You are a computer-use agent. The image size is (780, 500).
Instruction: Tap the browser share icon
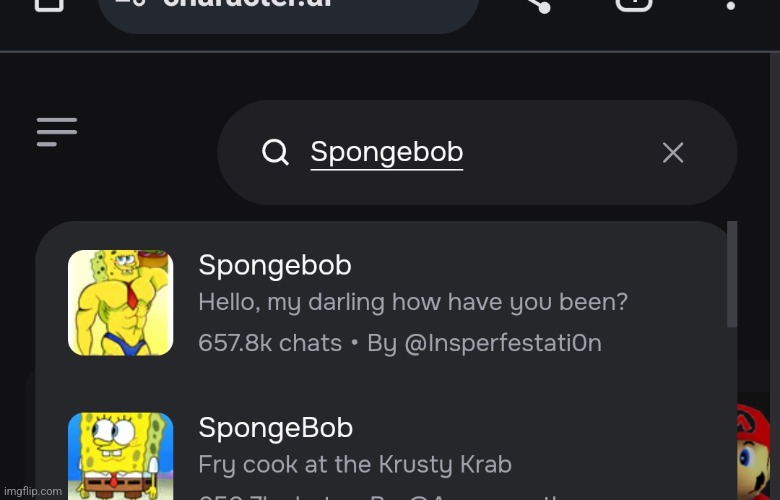tap(539, 5)
